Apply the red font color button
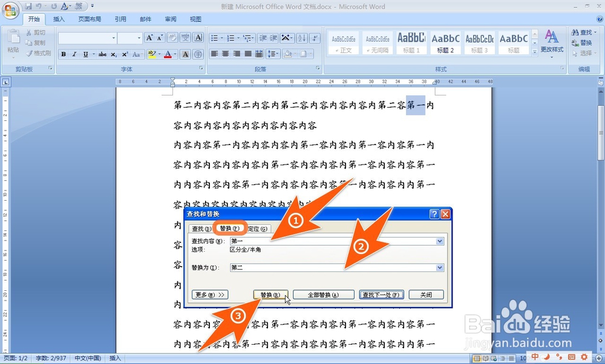 [168, 54]
